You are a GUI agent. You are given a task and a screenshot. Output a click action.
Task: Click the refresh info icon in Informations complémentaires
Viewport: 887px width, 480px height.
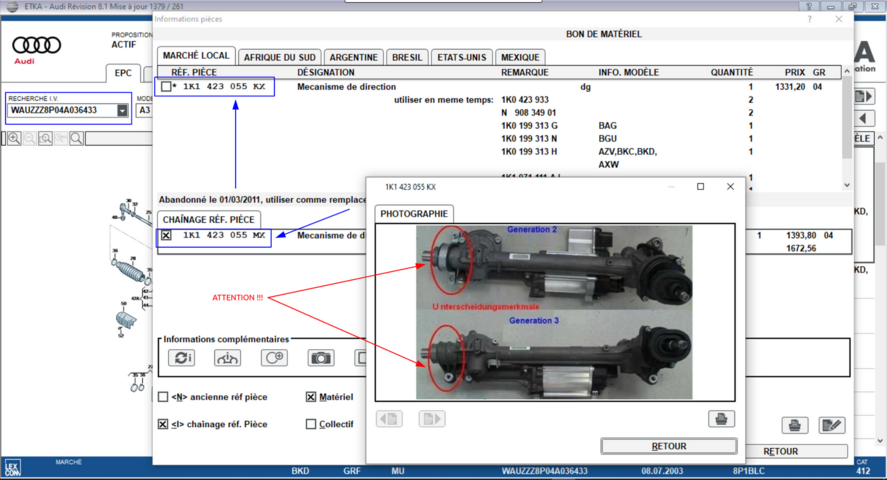[x=180, y=358]
